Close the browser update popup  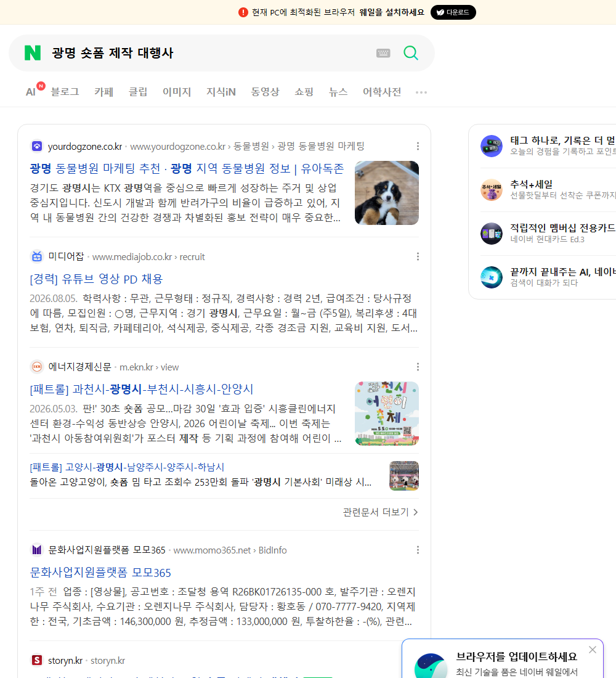point(592,650)
